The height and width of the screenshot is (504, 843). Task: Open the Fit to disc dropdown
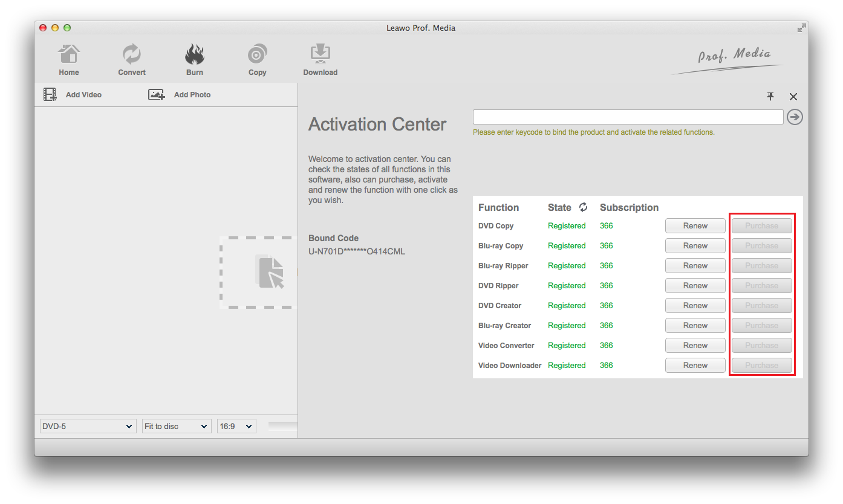click(176, 427)
